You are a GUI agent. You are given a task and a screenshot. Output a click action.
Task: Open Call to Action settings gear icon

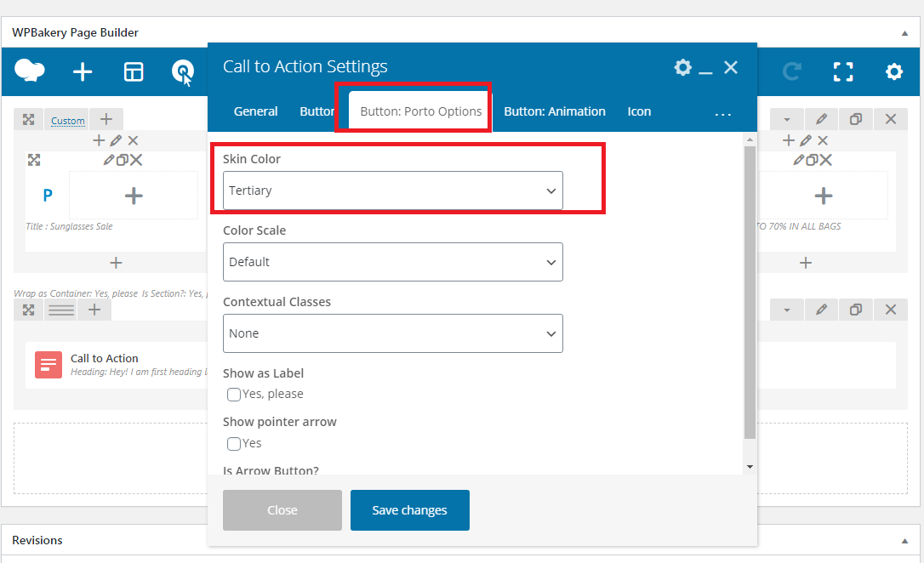pos(682,67)
